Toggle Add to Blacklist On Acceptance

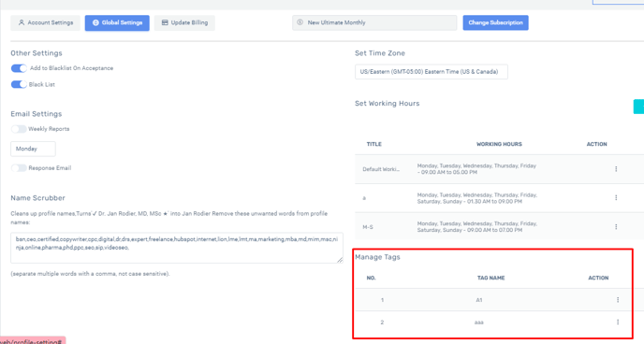[19, 68]
